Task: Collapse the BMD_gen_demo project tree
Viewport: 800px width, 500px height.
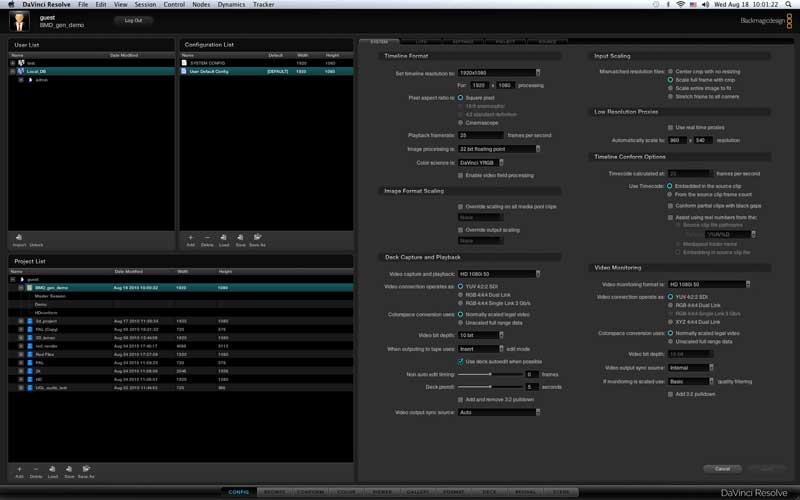Action: [21, 288]
